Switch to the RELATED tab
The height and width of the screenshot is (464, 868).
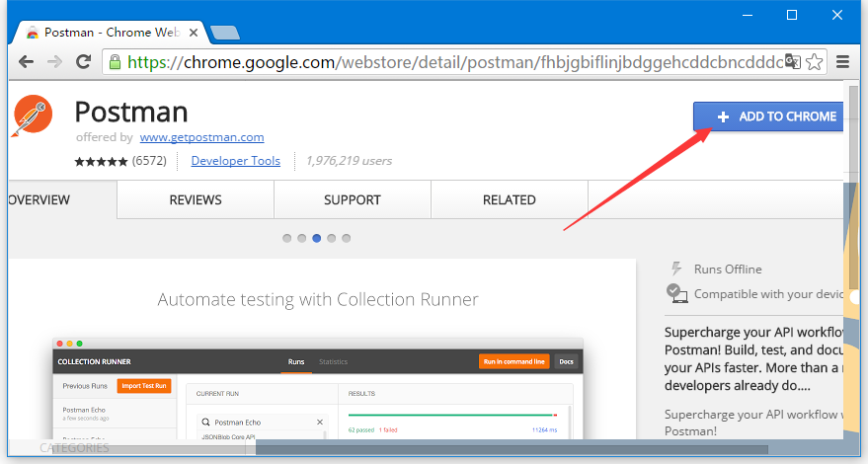pyautogui.click(x=510, y=199)
